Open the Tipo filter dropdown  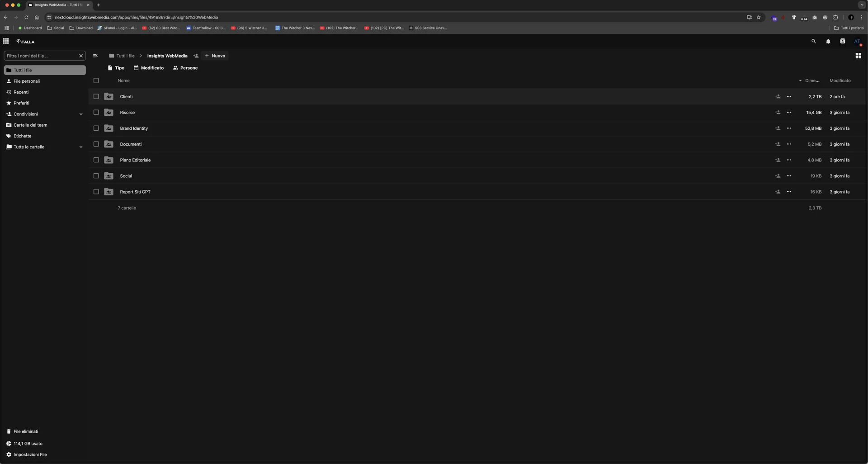(x=116, y=68)
